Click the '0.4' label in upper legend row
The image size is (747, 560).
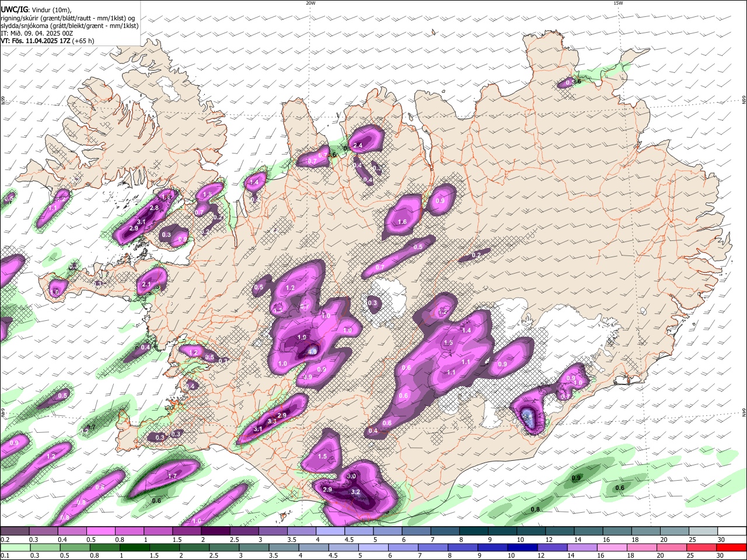click(62, 540)
